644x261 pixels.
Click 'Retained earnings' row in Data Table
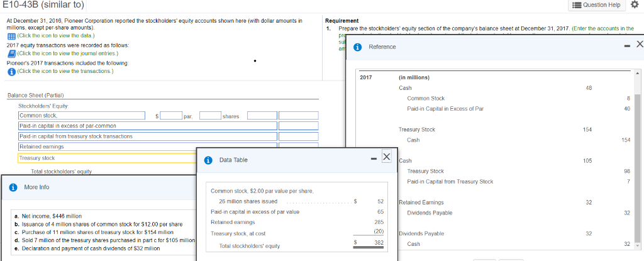click(297, 223)
